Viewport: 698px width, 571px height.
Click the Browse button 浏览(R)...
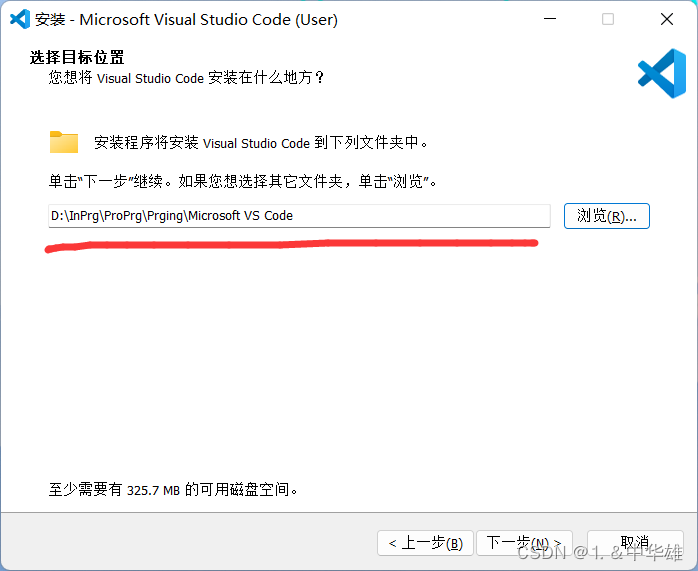point(606,216)
